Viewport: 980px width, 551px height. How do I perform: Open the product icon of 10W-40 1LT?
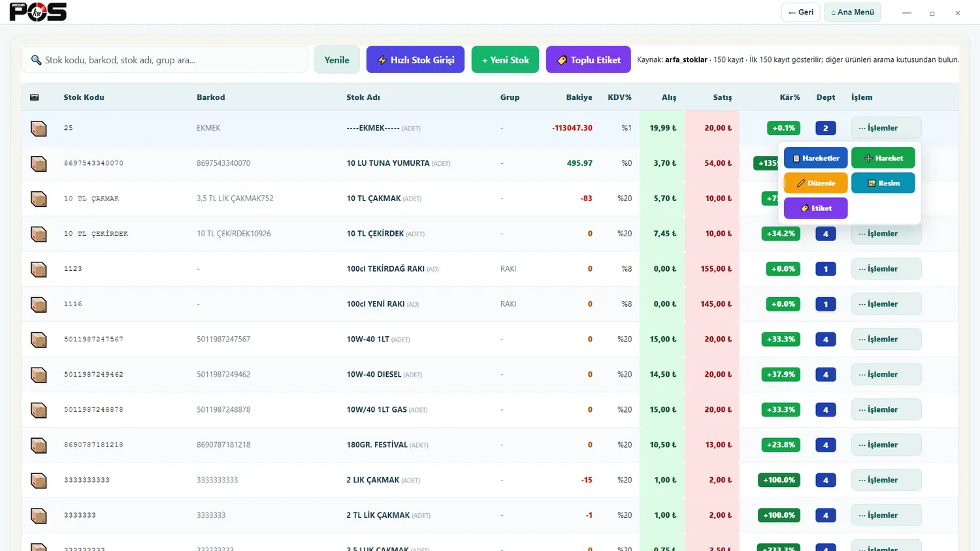(39, 339)
